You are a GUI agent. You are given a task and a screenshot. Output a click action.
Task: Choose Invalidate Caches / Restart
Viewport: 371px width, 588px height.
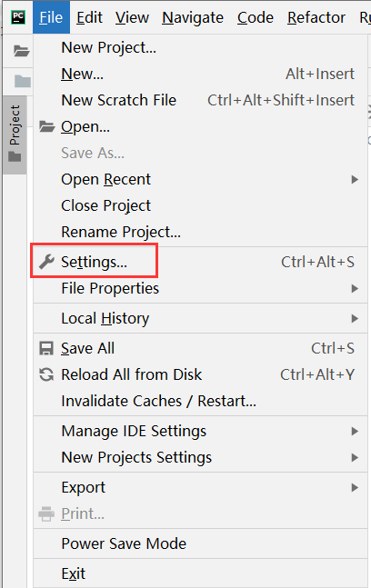(200, 402)
